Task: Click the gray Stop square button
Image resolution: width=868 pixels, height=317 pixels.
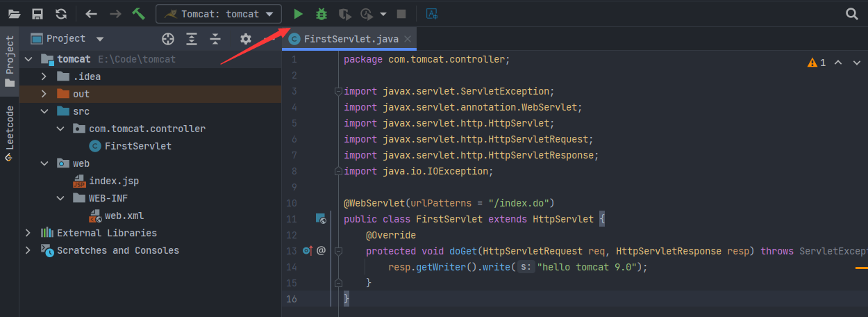Action: click(401, 13)
